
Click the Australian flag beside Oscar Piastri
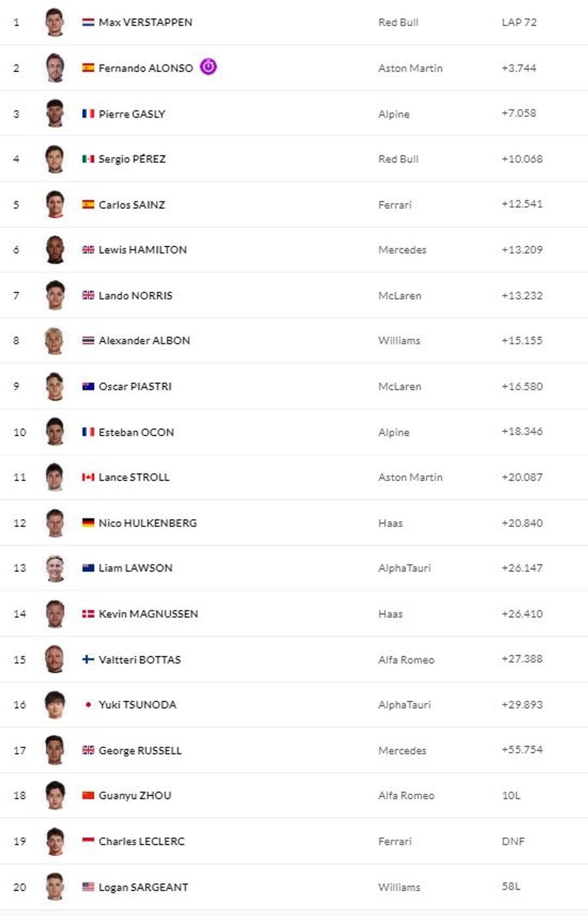click(x=88, y=386)
